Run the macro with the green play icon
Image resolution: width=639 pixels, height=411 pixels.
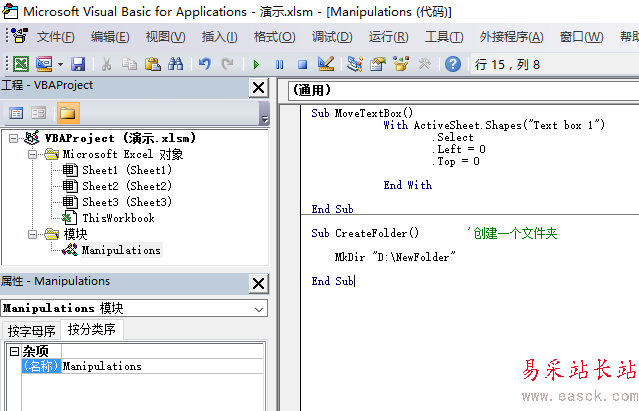point(256,64)
